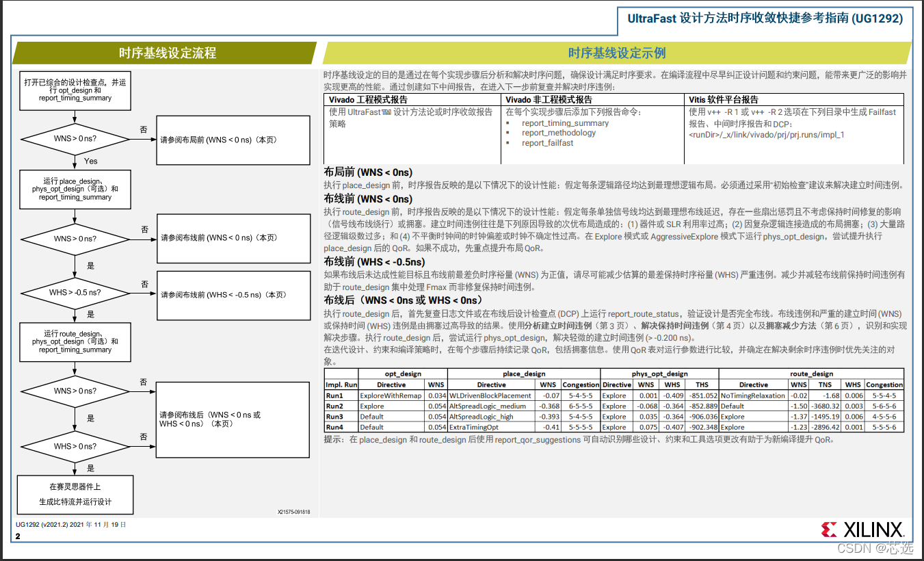Open the reference 请参阅布线前 (WHS < -0.5 ns)(本页)

coord(233,295)
